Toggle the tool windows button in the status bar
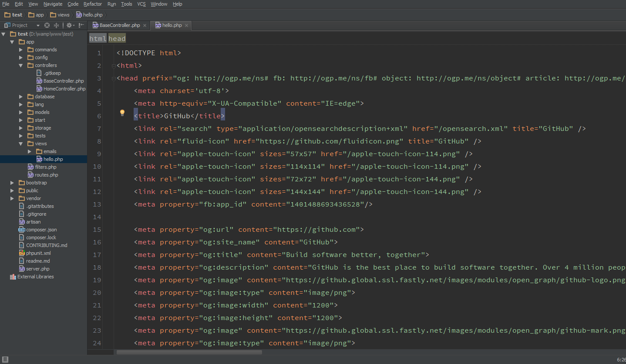The width and height of the screenshot is (626, 364). tap(5, 359)
